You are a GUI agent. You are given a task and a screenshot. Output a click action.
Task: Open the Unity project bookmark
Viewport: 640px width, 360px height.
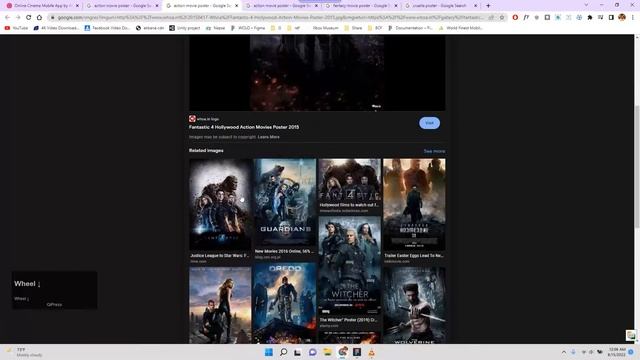tap(185, 28)
